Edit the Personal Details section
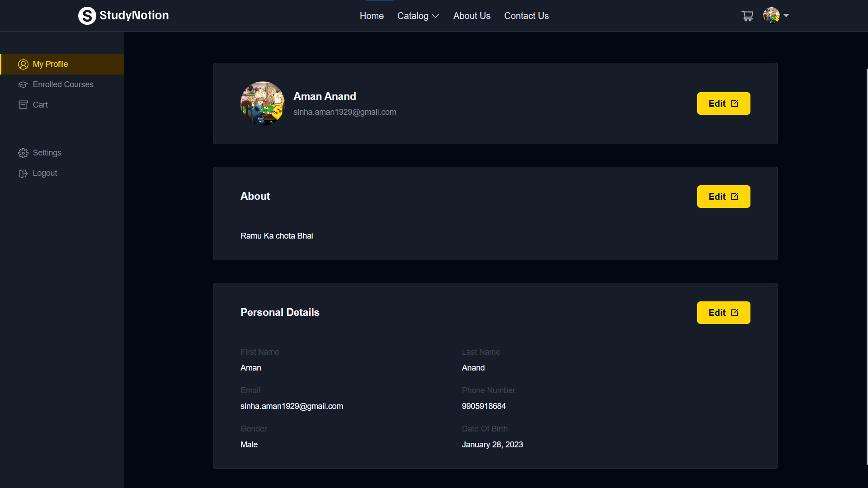 [723, 313]
